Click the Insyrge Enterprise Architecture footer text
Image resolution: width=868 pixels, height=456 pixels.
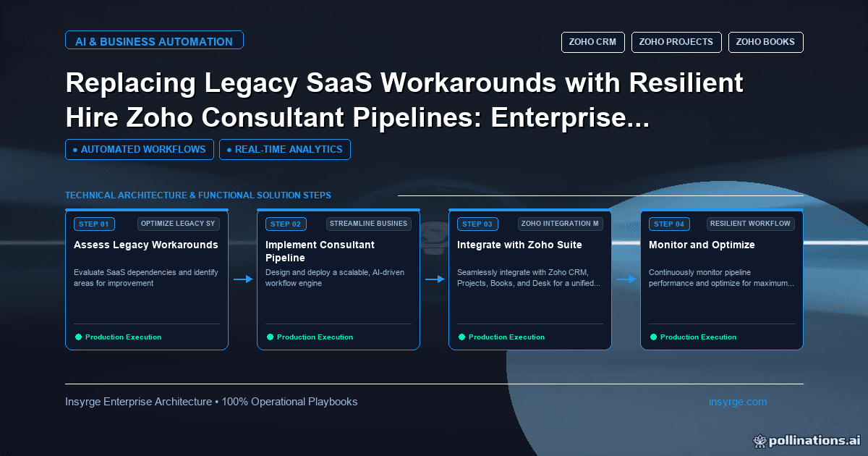(211, 402)
